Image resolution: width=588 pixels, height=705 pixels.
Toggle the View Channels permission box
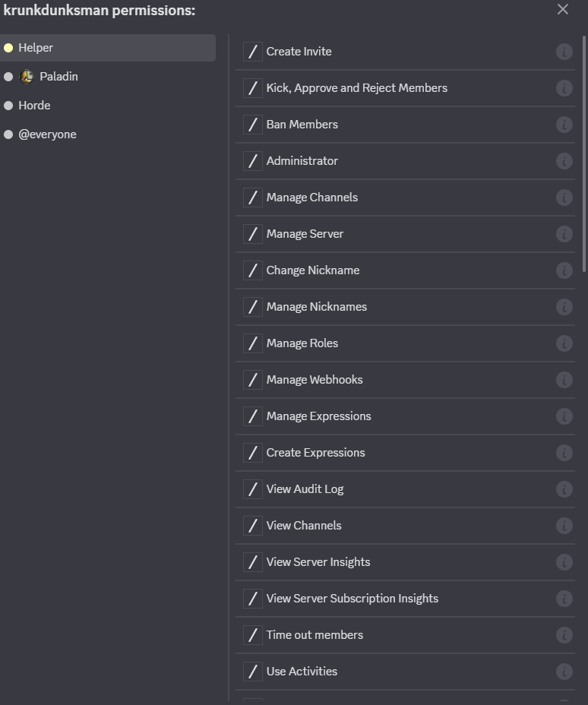click(253, 526)
